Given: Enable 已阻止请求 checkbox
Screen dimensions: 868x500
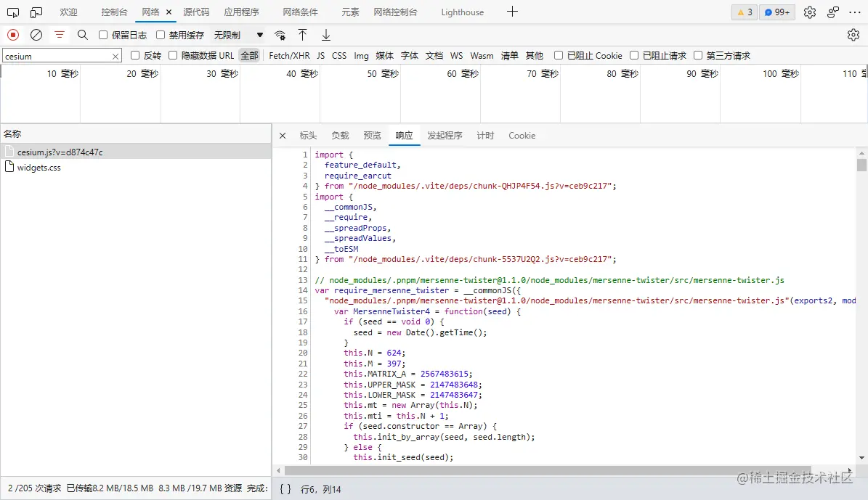Looking at the screenshot, I should click(634, 55).
